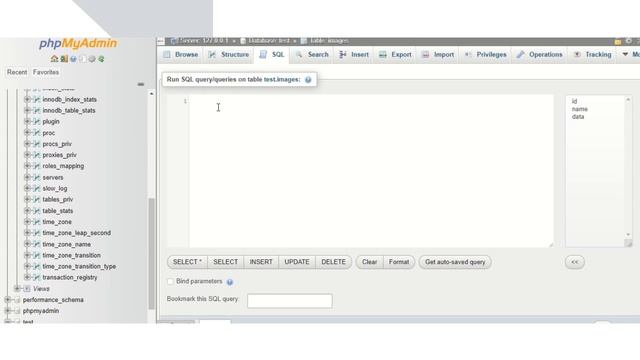The width and height of the screenshot is (640, 360).
Task: Focus the Bookmark this SQL query field
Action: point(290,301)
